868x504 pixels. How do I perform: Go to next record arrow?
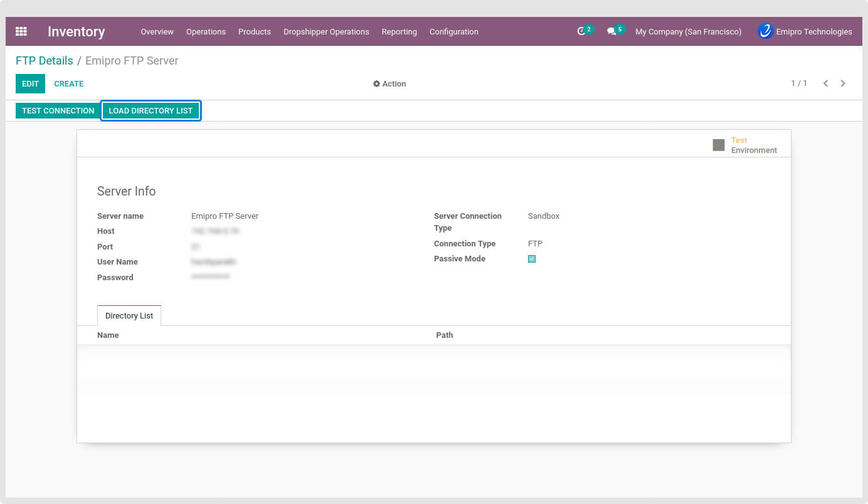[843, 83]
